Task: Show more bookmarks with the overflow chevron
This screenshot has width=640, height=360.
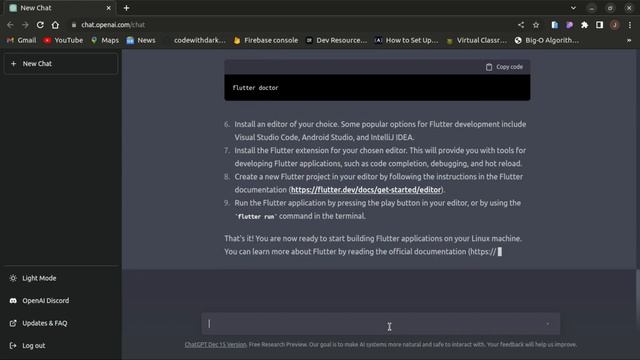Action: point(629,40)
